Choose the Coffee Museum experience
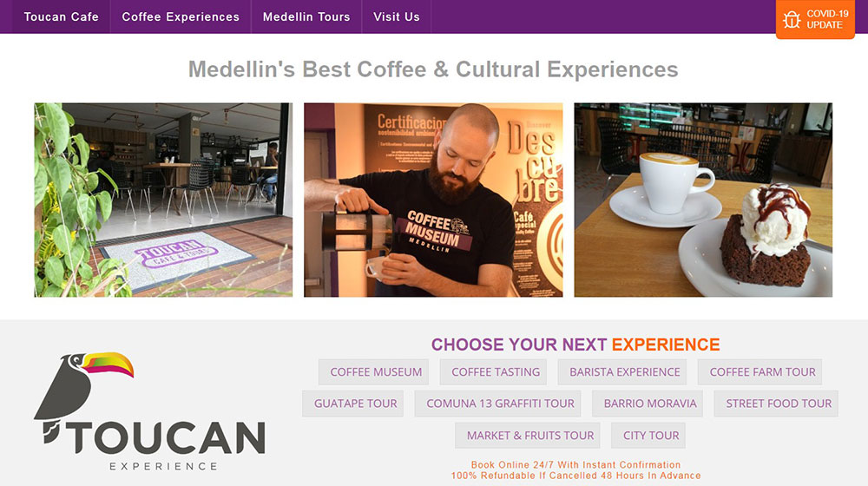The image size is (868, 486). 376,372
